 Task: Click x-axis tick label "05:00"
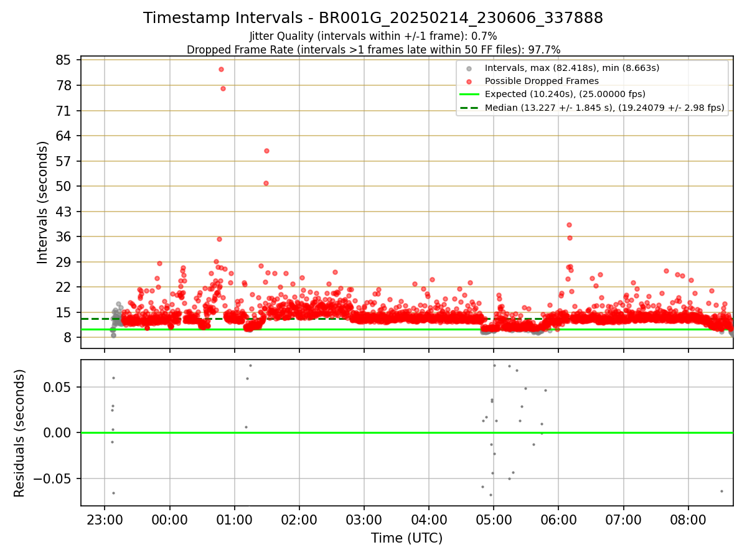494,519
